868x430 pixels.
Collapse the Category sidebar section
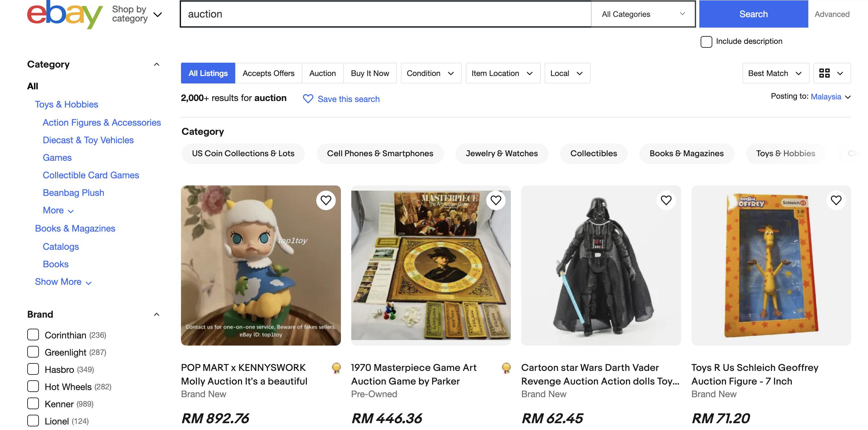[x=156, y=64]
